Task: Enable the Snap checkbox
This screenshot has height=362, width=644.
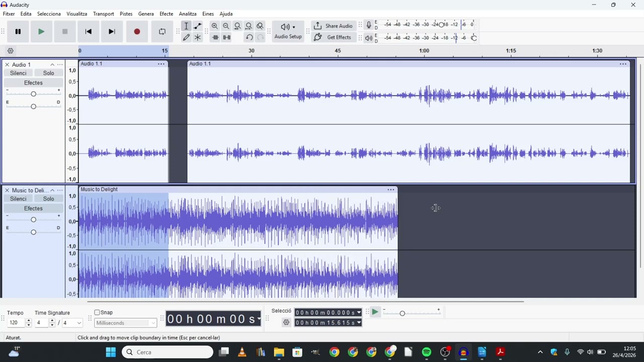Action: (x=97, y=313)
